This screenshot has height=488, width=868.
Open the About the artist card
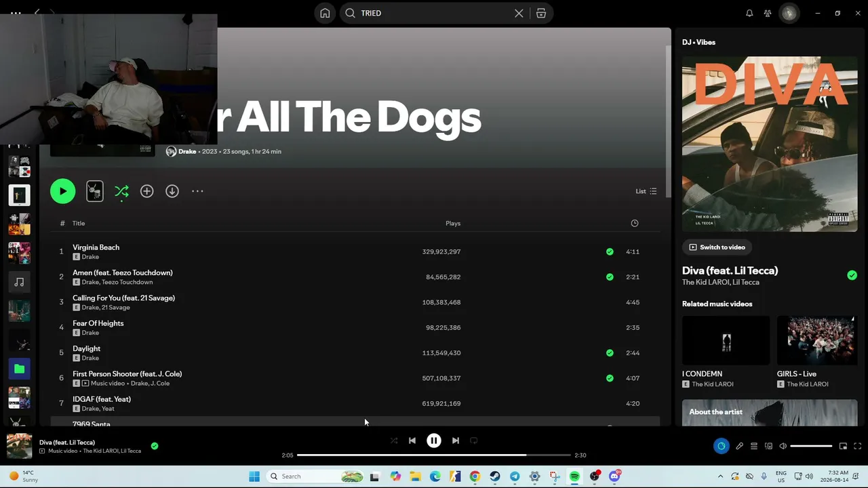point(770,413)
